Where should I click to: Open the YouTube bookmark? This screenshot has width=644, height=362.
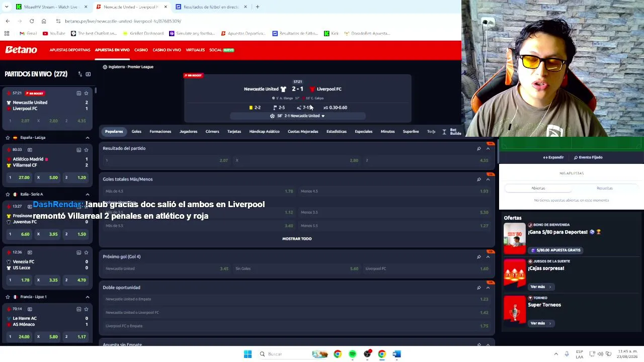point(54,33)
